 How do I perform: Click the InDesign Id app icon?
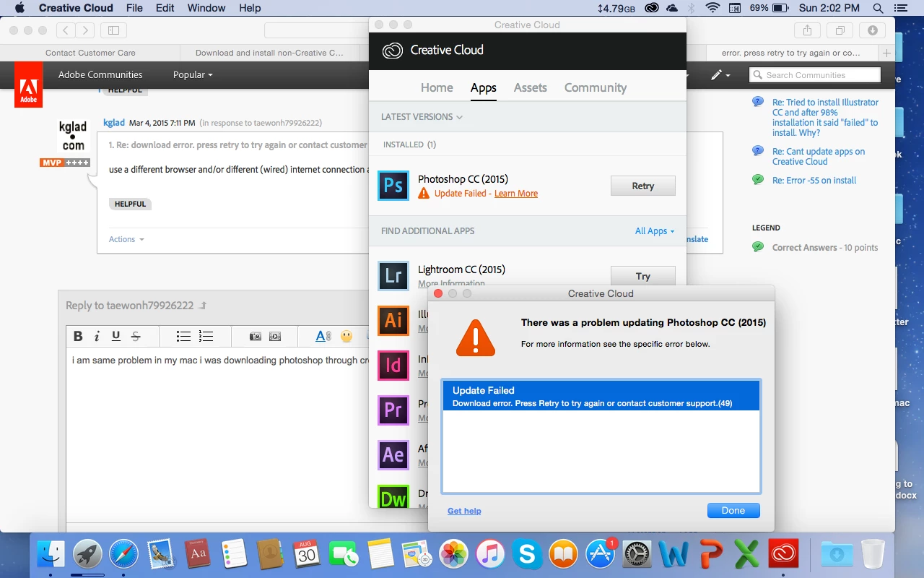click(393, 366)
